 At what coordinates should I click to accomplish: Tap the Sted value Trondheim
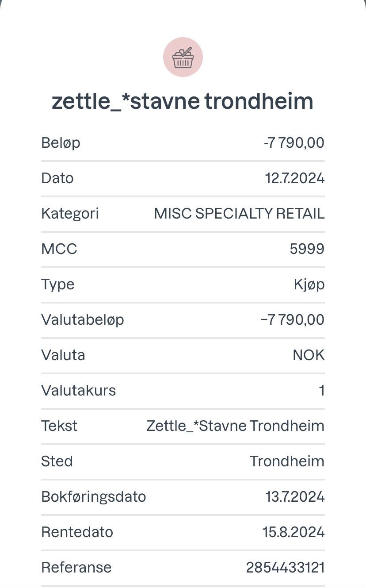coord(287,461)
